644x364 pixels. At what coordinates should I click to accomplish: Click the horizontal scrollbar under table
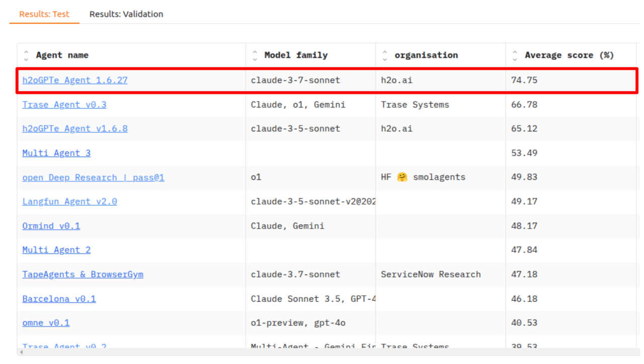click(322, 352)
